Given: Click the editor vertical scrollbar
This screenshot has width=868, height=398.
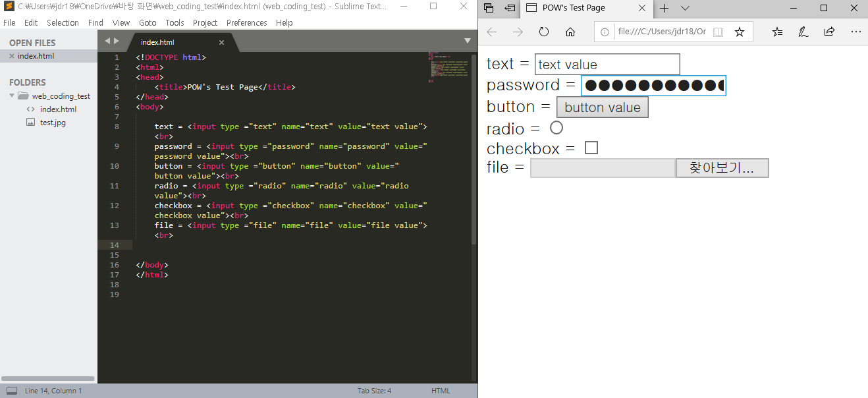Looking at the screenshot, I should pos(474,148).
